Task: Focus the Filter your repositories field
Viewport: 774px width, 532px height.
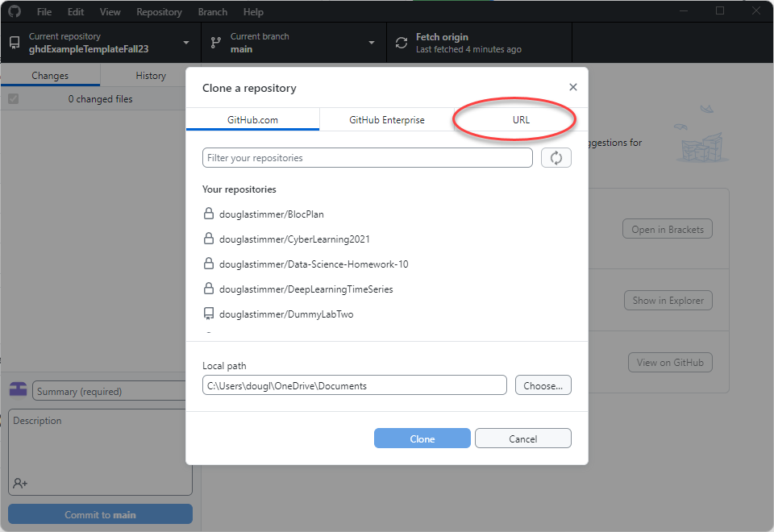Action: pyautogui.click(x=367, y=158)
